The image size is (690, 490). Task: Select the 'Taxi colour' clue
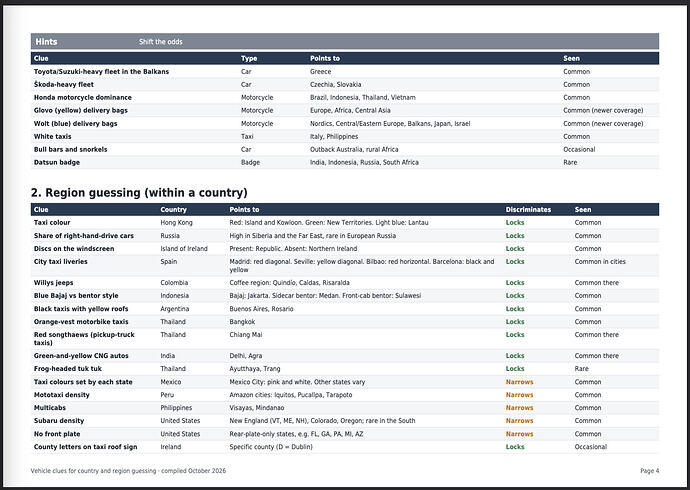(52, 223)
